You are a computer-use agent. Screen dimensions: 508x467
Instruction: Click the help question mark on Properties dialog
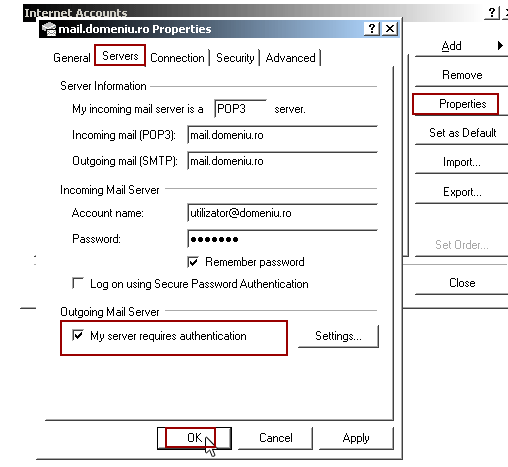372,29
